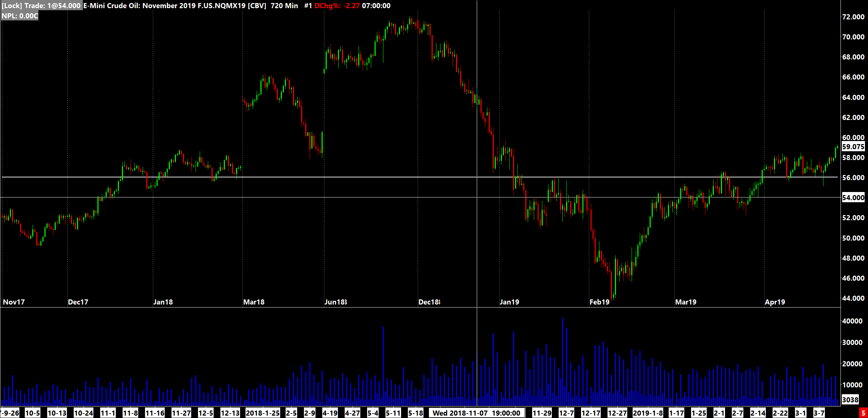Click the Jan19 month marker
868x418 pixels.
click(x=509, y=302)
